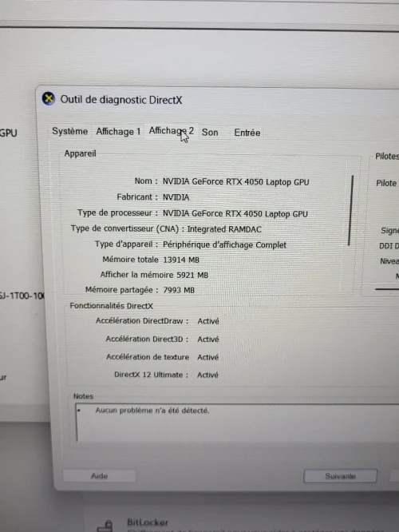399x532 pixels.
Task: Click the Accélération DirectDraw Activé status
Action: [208, 321]
